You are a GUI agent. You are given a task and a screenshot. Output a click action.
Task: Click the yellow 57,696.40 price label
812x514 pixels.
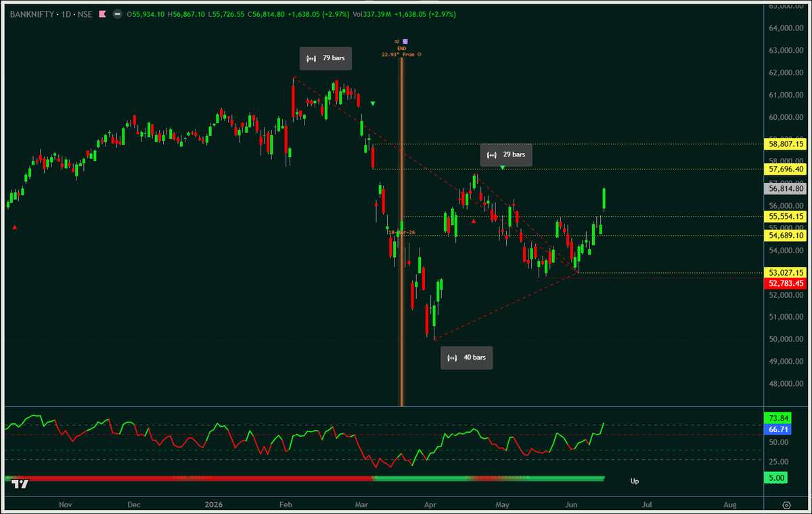pos(786,169)
